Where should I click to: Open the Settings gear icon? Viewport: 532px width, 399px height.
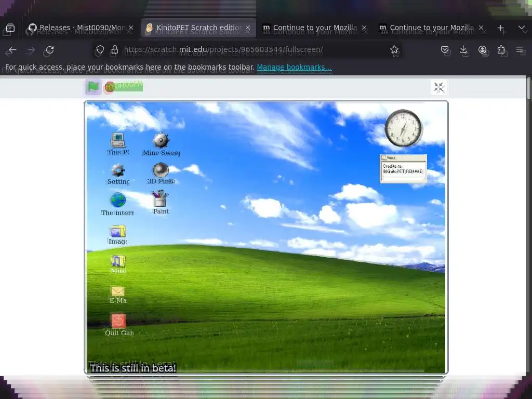click(x=118, y=175)
